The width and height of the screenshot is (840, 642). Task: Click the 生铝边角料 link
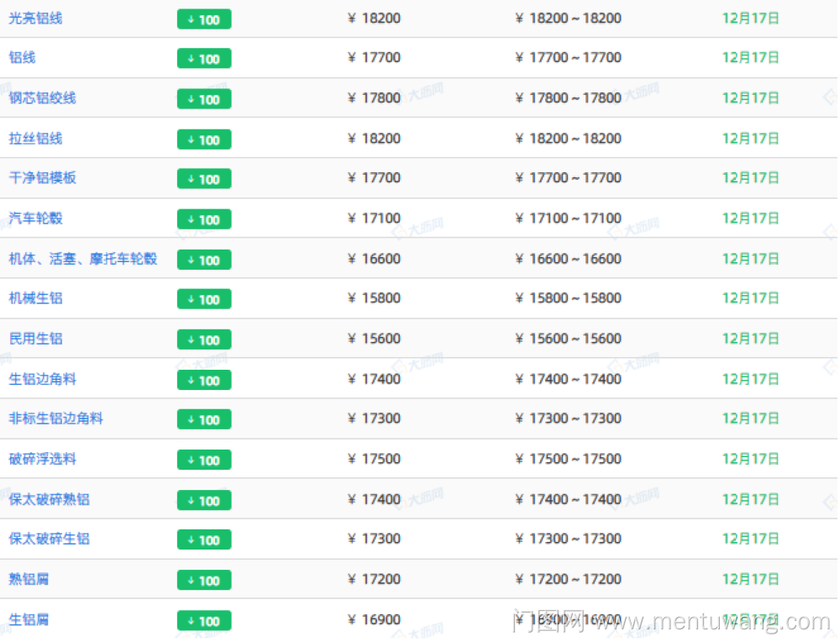42,379
